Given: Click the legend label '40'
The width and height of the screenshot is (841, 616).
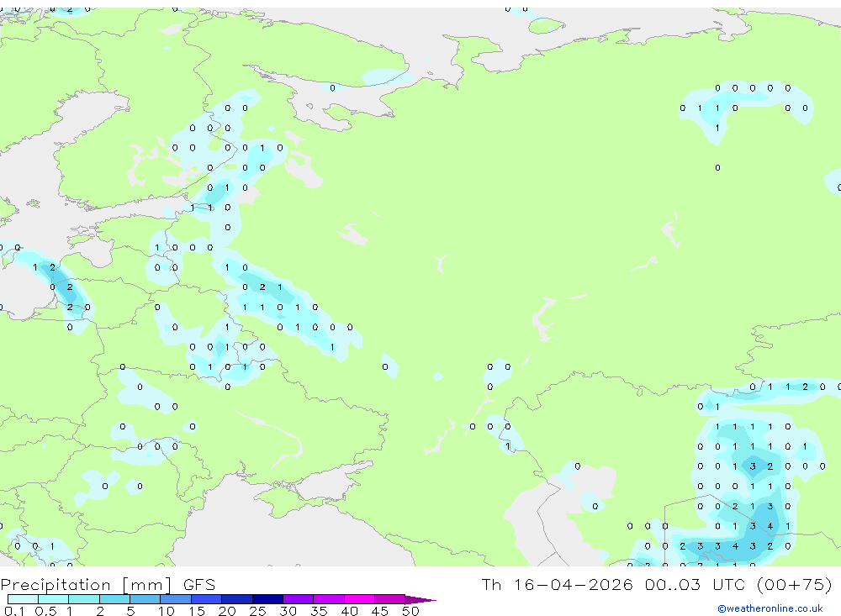Looking at the screenshot, I should [349, 611].
